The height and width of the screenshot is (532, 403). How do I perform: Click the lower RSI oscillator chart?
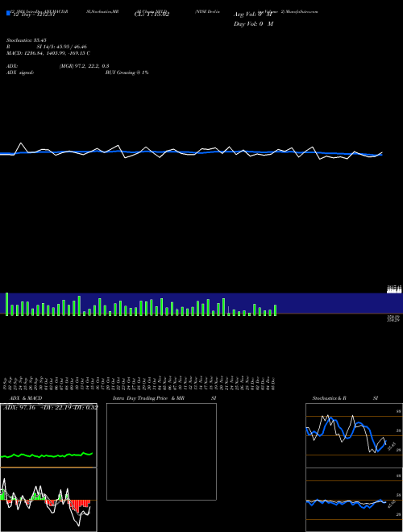point(354,500)
